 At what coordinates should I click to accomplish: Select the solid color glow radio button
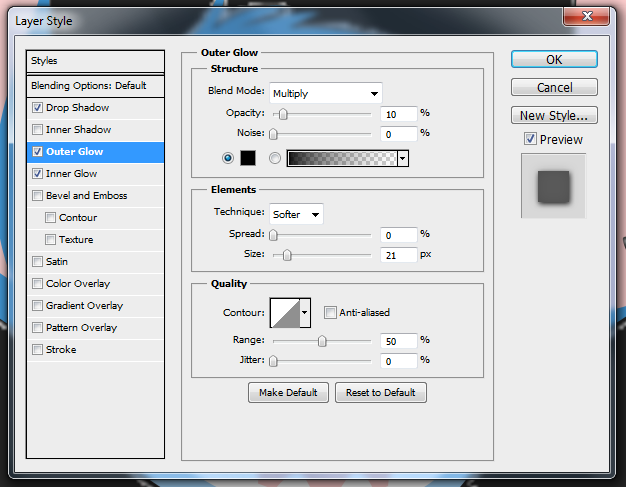(x=228, y=158)
